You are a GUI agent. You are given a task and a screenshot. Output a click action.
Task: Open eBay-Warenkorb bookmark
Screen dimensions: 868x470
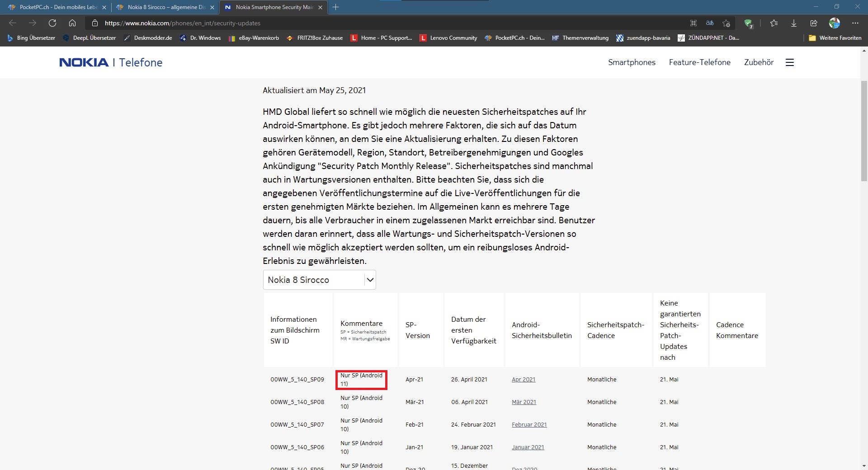254,38
